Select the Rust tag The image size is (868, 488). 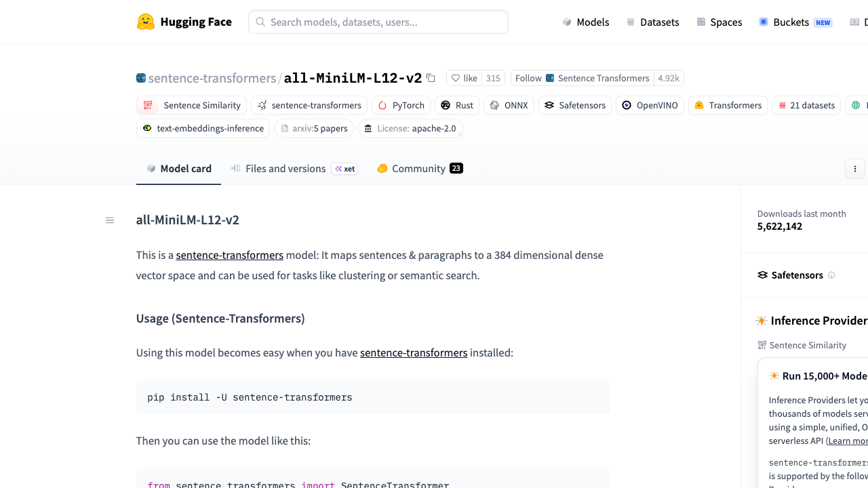pyautogui.click(x=457, y=105)
